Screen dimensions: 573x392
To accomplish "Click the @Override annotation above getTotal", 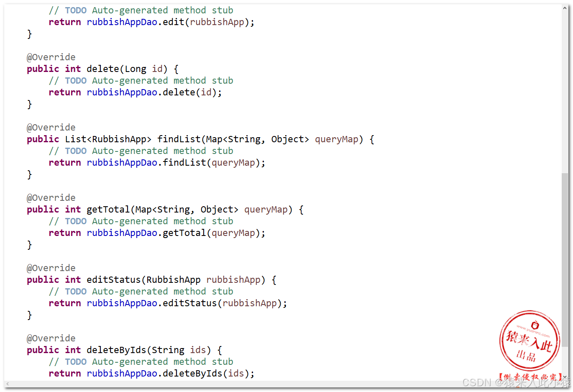I will (x=51, y=198).
